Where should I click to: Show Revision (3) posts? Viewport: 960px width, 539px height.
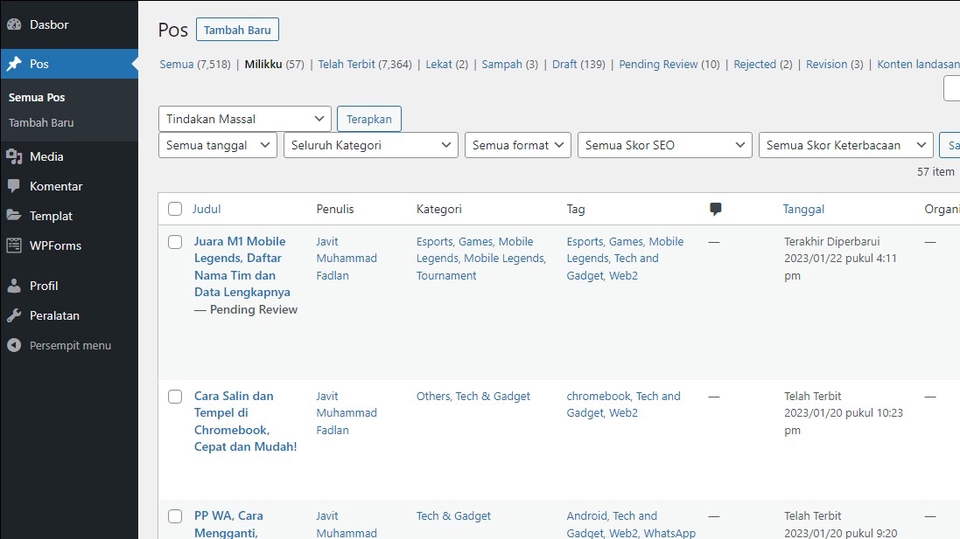834,64
